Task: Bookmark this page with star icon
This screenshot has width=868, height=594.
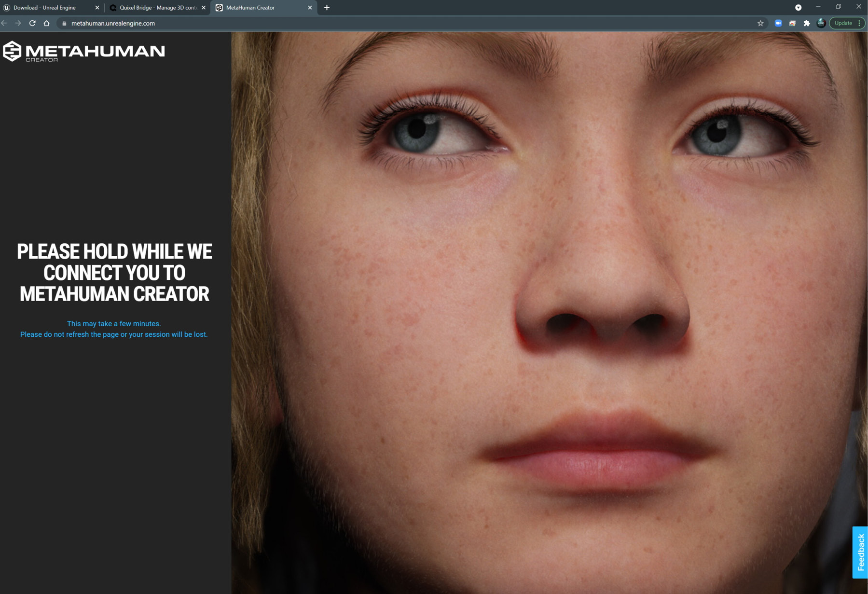Action: point(760,23)
